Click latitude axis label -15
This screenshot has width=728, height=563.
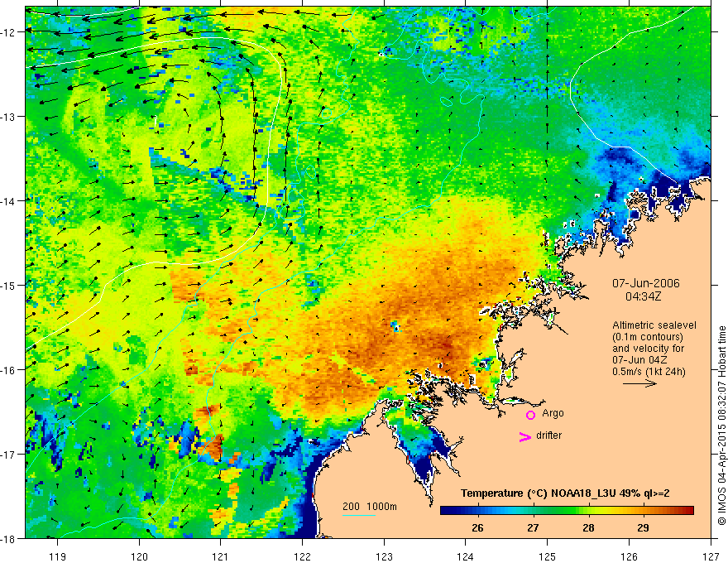[x=8, y=285]
